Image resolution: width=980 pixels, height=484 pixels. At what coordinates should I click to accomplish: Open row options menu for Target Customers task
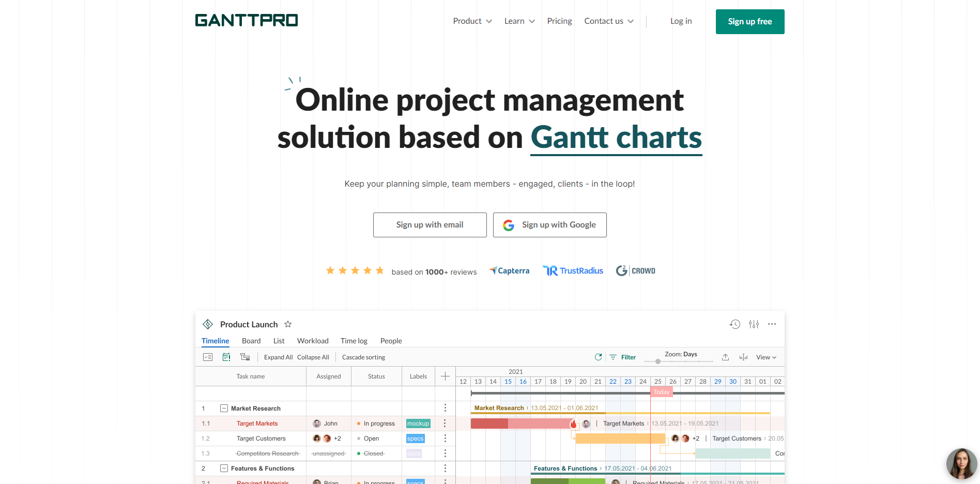coord(445,438)
